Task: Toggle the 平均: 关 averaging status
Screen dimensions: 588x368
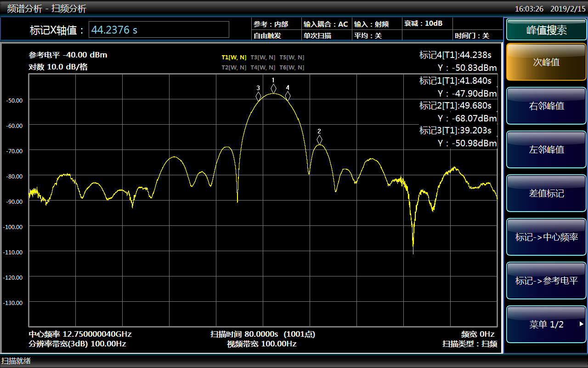Action: pos(368,35)
